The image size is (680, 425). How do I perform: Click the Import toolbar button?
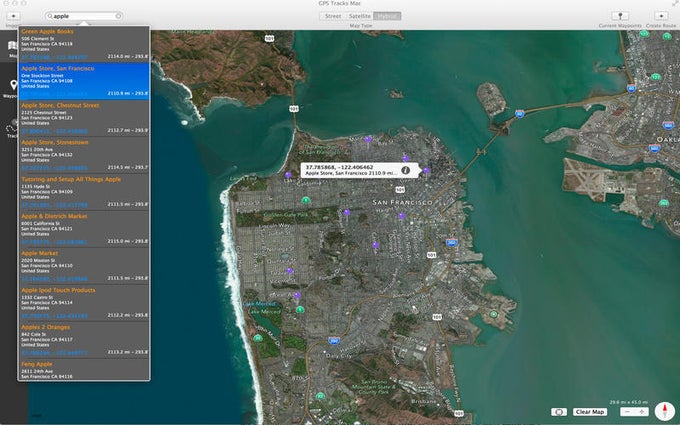(x=13, y=16)
